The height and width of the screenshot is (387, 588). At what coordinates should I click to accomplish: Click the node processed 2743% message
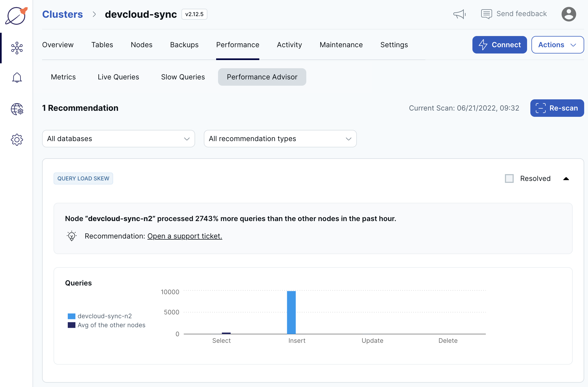coord(231,219)
